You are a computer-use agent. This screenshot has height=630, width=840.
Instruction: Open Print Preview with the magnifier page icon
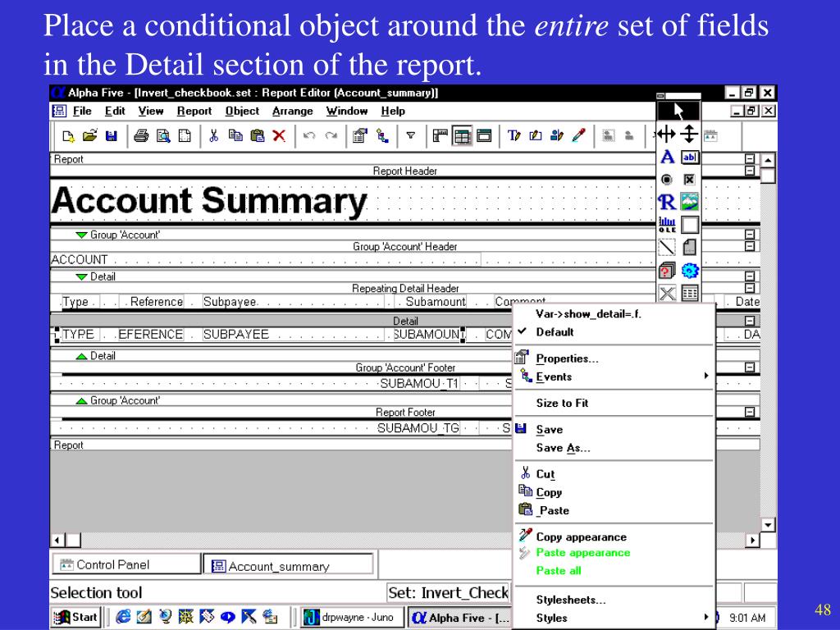(x=163, y=136)
